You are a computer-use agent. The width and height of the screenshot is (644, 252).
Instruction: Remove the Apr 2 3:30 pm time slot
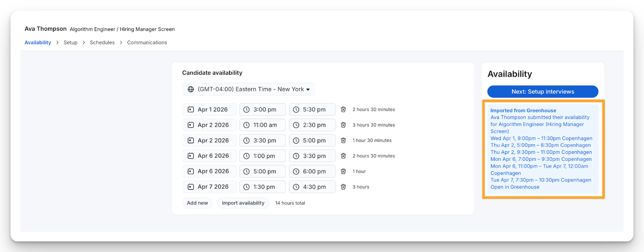(x=343, y=141)
